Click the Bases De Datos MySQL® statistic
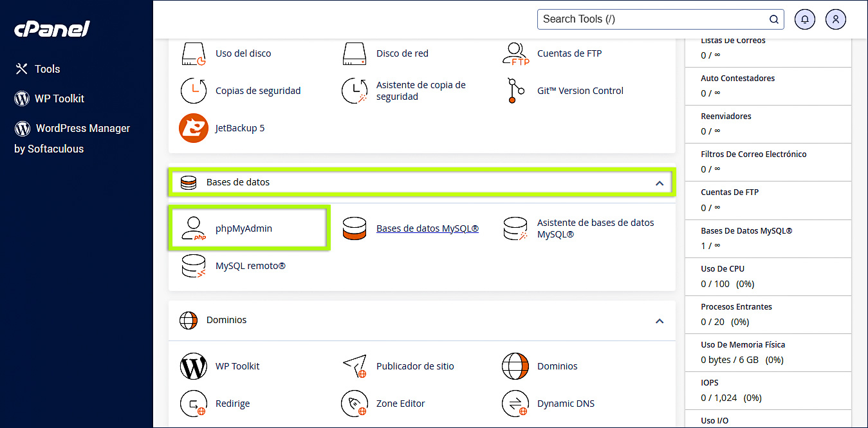Viewport: 868px width, 428px height. [x=746, y=230]
